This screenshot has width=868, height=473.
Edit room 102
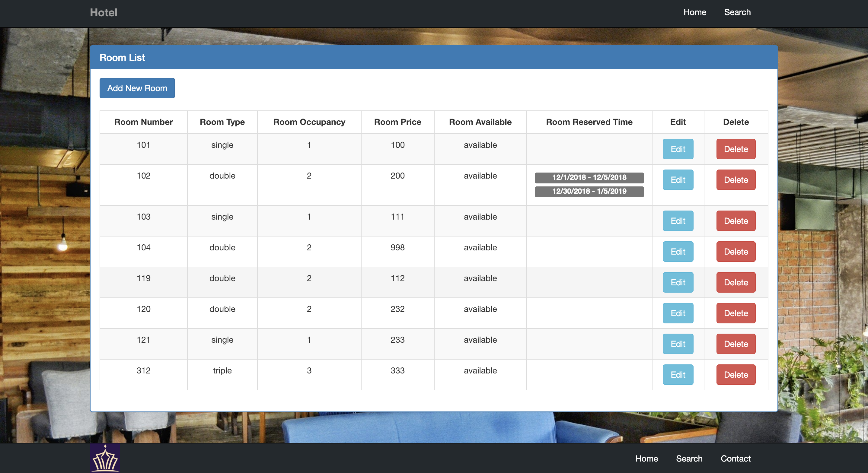coord(678,179)
